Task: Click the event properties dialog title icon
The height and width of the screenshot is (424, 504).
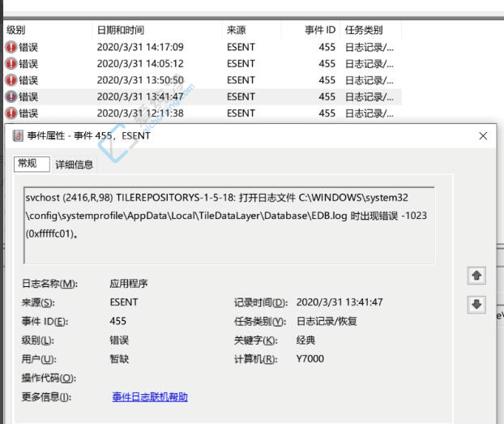Action: (x=18, y=135)
